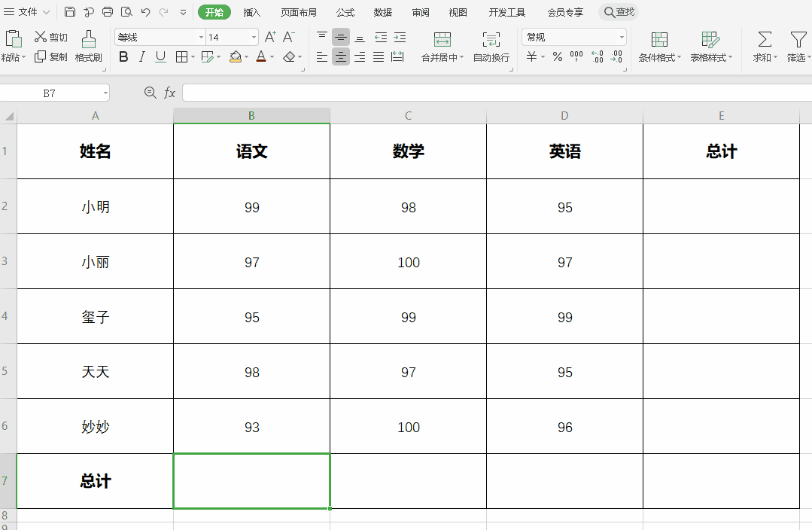Toggle bold formatting

point(123,56)
